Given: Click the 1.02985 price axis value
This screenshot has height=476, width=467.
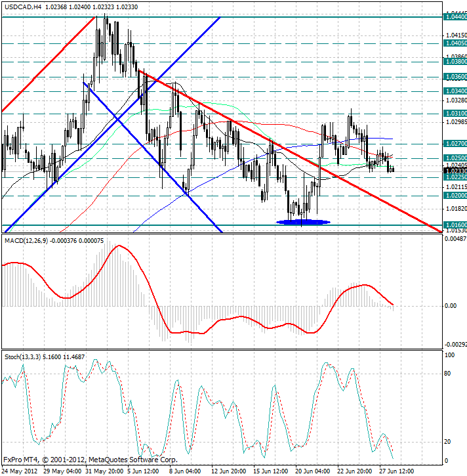Looking at the screenshot, I should pyautogui.click(x=457, y=122).
